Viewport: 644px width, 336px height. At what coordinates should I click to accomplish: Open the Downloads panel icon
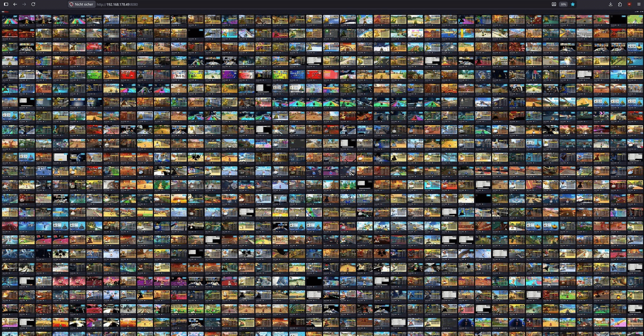pos(610,4)
